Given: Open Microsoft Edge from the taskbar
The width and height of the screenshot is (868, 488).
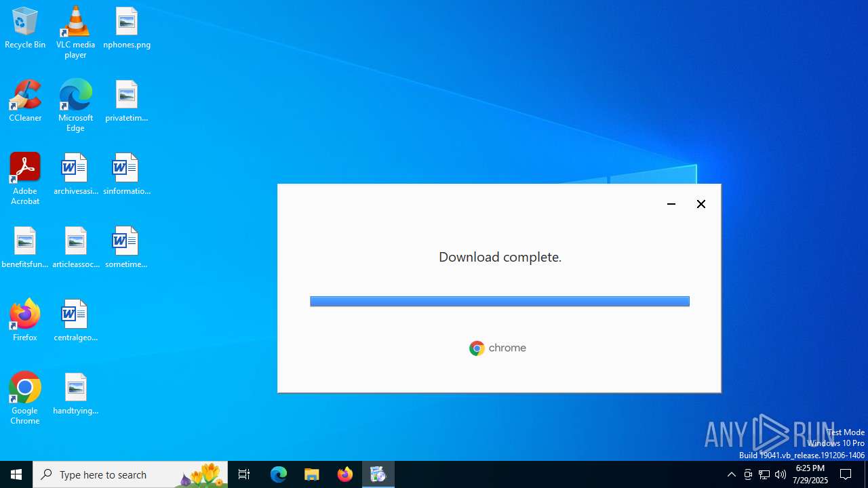Looking at the screenshot, I should click(x=279, y=474).
